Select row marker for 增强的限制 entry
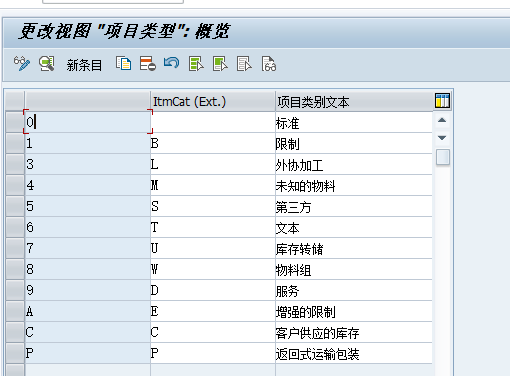510x376 pixels. pyautogui.click(x=15, y=311)
